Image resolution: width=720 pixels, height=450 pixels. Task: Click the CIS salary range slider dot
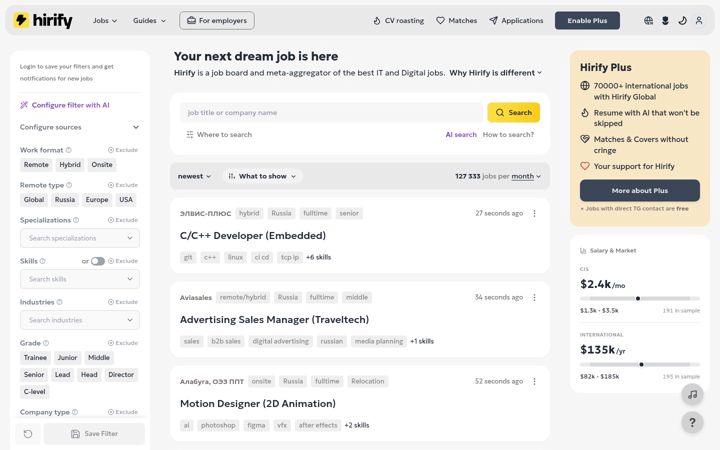click(x=638, y=298)
